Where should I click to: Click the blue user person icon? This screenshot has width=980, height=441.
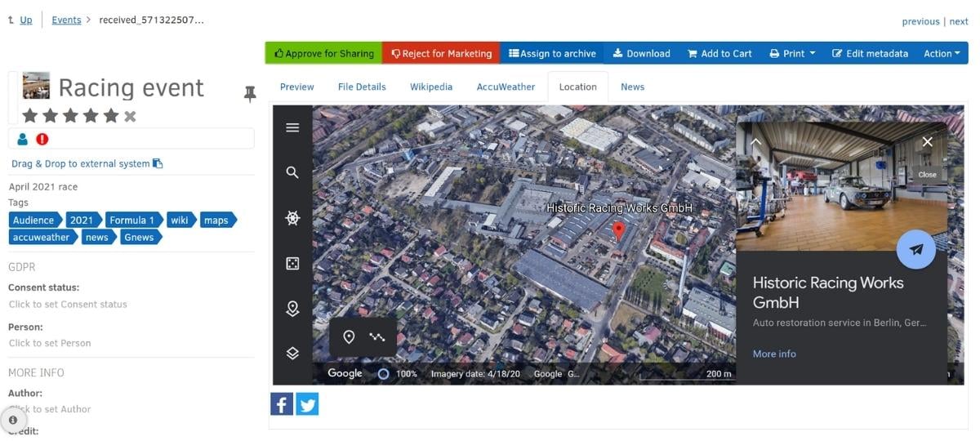tap(23, 139)
